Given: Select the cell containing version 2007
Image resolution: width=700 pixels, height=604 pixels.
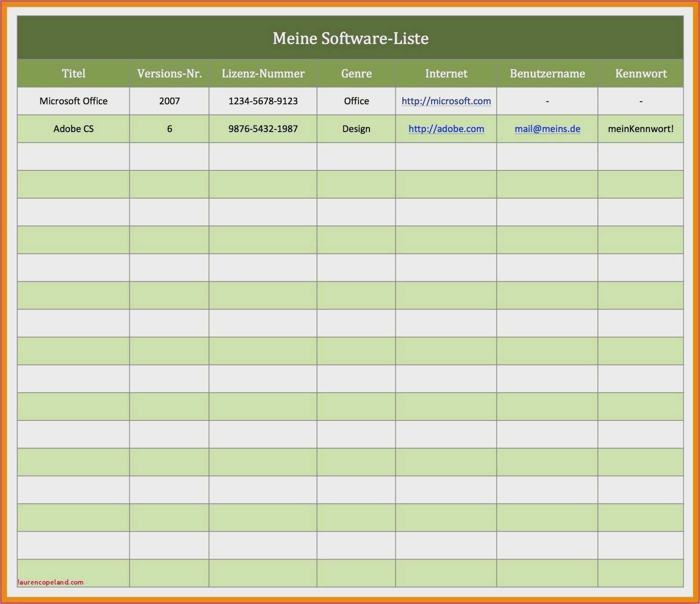Looking at the screenshot, I should coord(169,101).
